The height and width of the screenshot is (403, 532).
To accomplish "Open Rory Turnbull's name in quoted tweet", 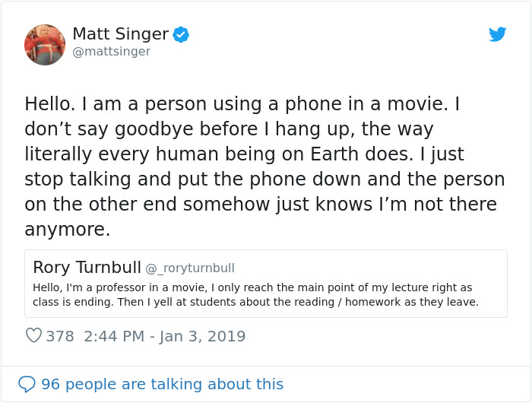I will [x=87, y=267].
